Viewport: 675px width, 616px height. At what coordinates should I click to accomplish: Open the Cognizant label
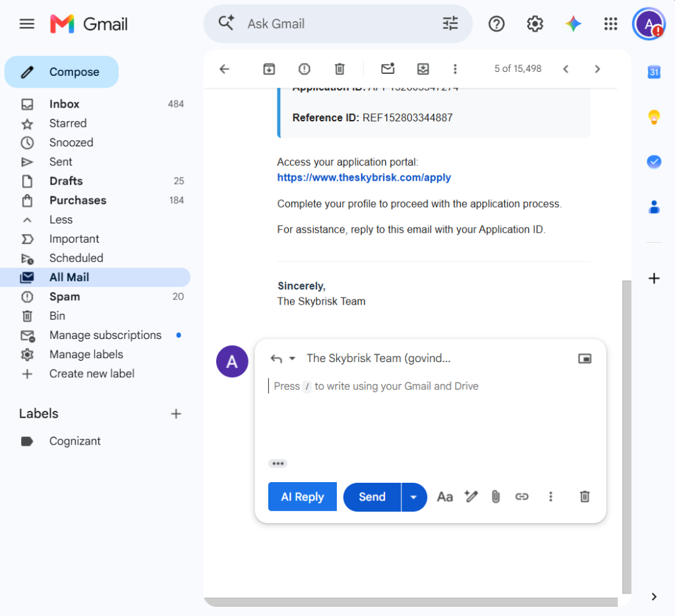click(95, 441)
